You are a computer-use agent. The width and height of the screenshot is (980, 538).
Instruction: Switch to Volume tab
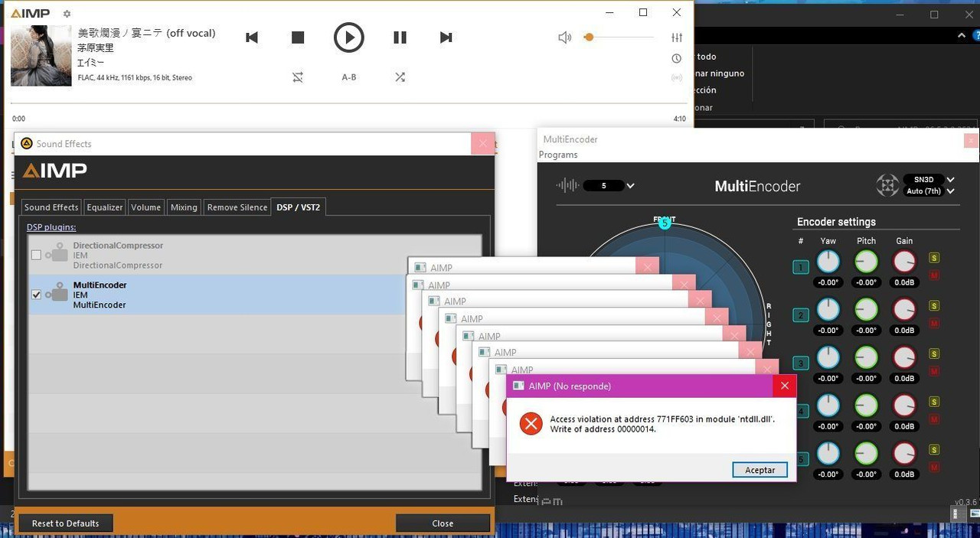[x=145, y=207]
